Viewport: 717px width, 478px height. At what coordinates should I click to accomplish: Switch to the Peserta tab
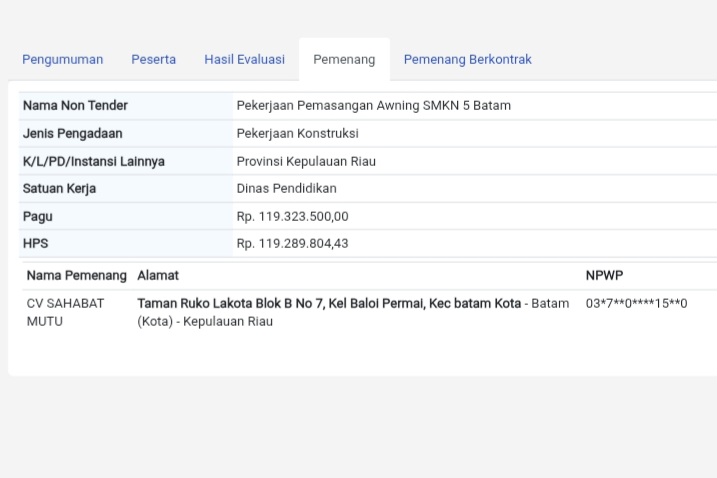click(x=153, y=60)
